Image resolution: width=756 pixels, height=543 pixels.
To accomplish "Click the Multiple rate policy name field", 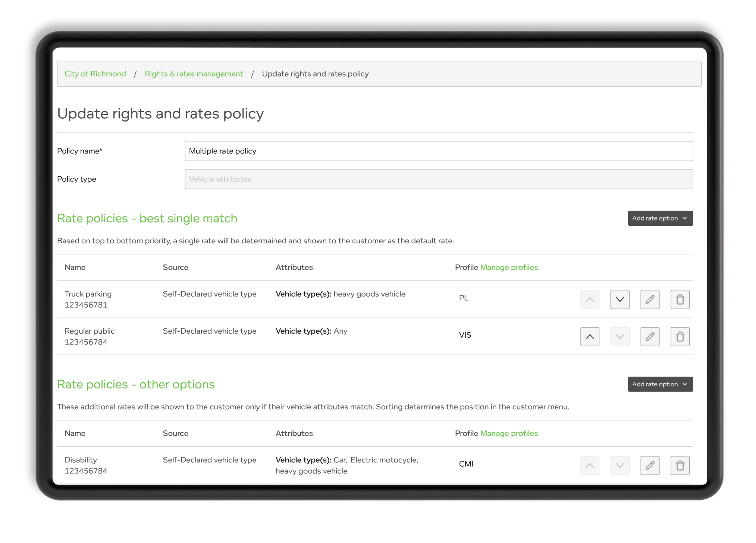I will [x=438, y=151].
